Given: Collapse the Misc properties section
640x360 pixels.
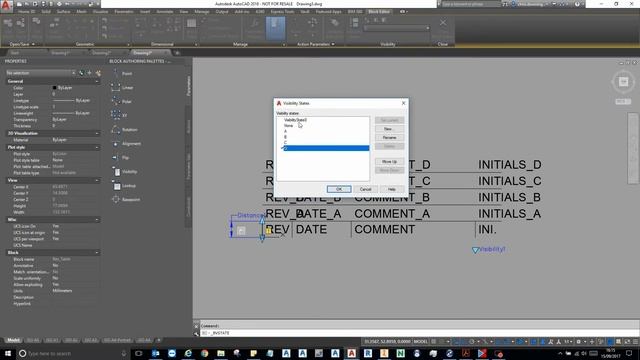Looking at the screenshot, I should tap(97, 220).
